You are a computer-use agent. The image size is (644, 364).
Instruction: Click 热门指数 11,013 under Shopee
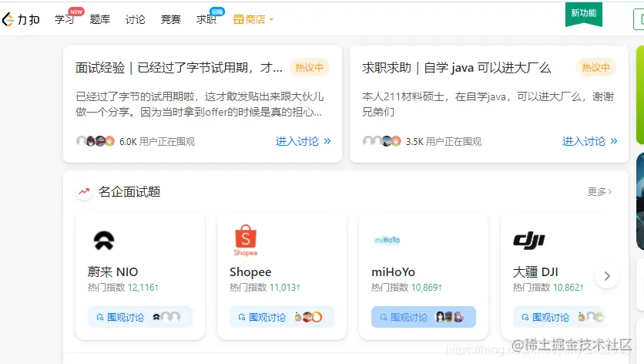265,288
